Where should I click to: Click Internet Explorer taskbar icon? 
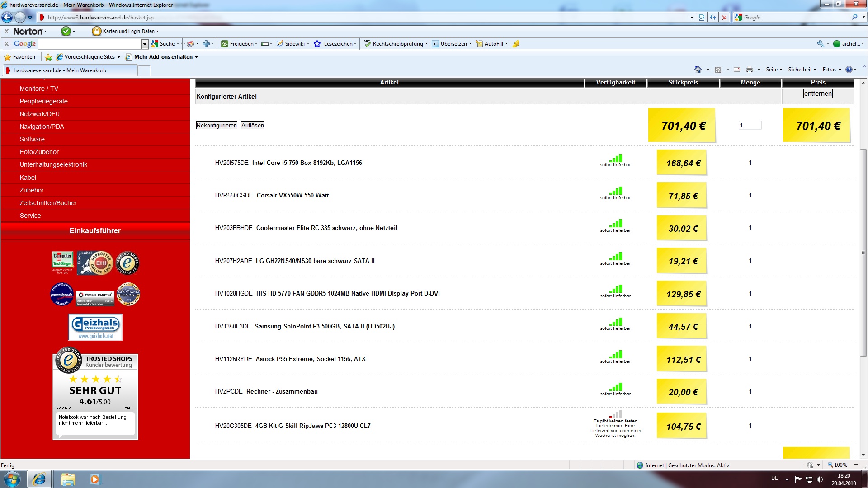click(x=39, y=479)
